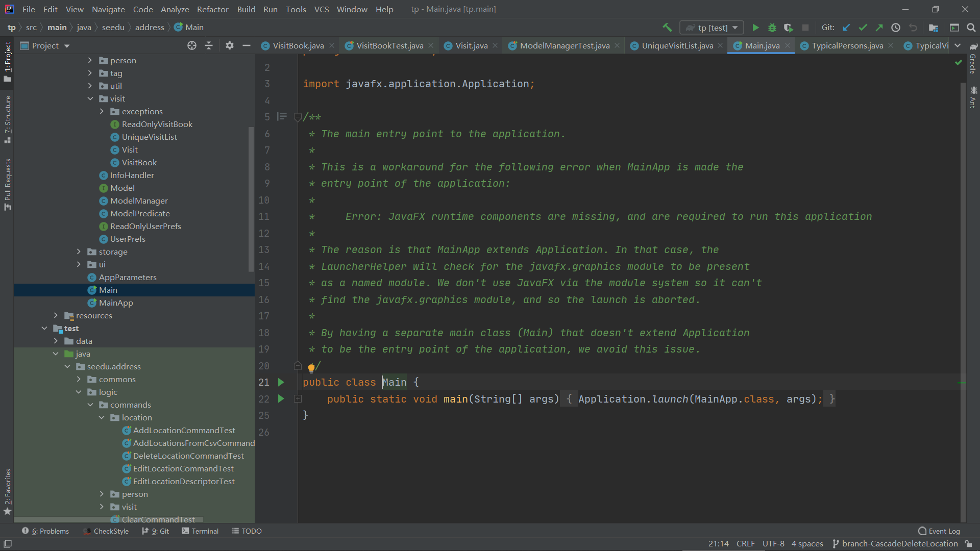Image resolution: width=980 pixels, height=551 pixels.
Task: Toggle the Favorites side panel
Action: coord(7,491)
